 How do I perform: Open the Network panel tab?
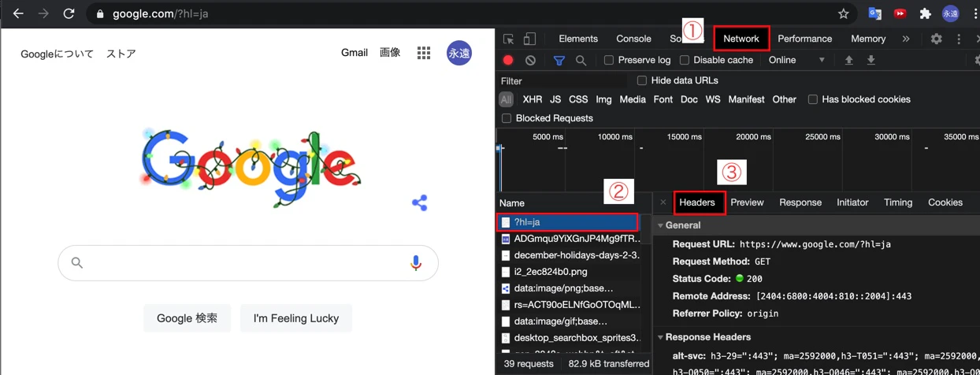741,39
